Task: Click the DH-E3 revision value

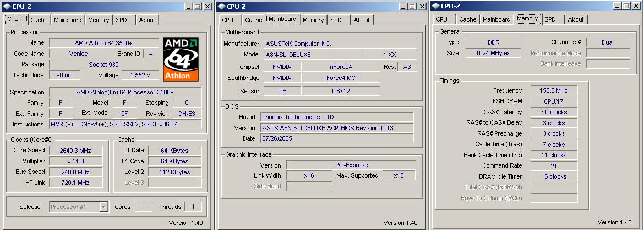Action: (187, 114)
